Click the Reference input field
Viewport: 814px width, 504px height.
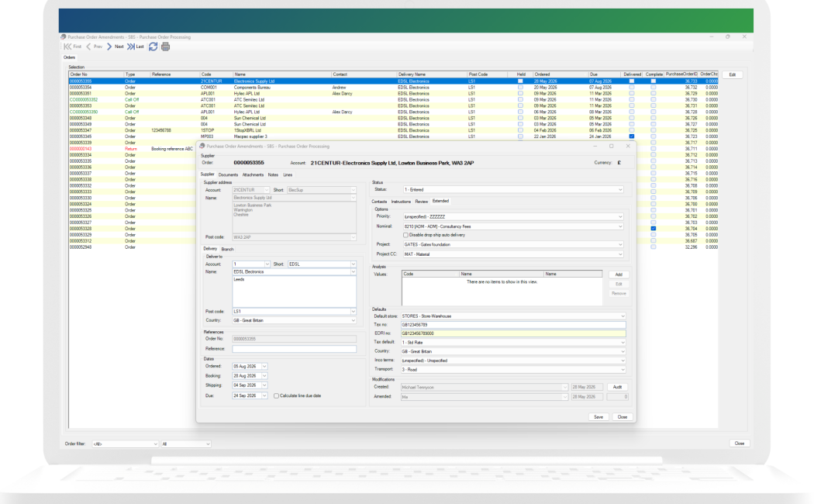295,349
